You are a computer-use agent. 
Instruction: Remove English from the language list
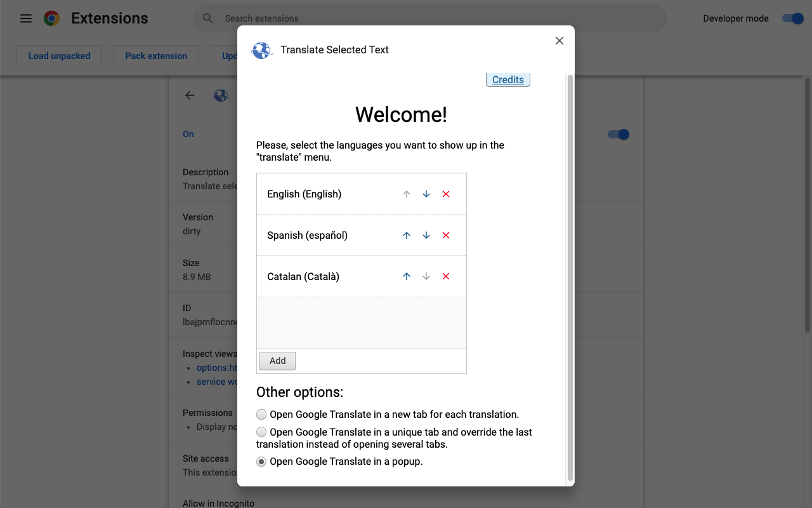(x=446, y=194)
